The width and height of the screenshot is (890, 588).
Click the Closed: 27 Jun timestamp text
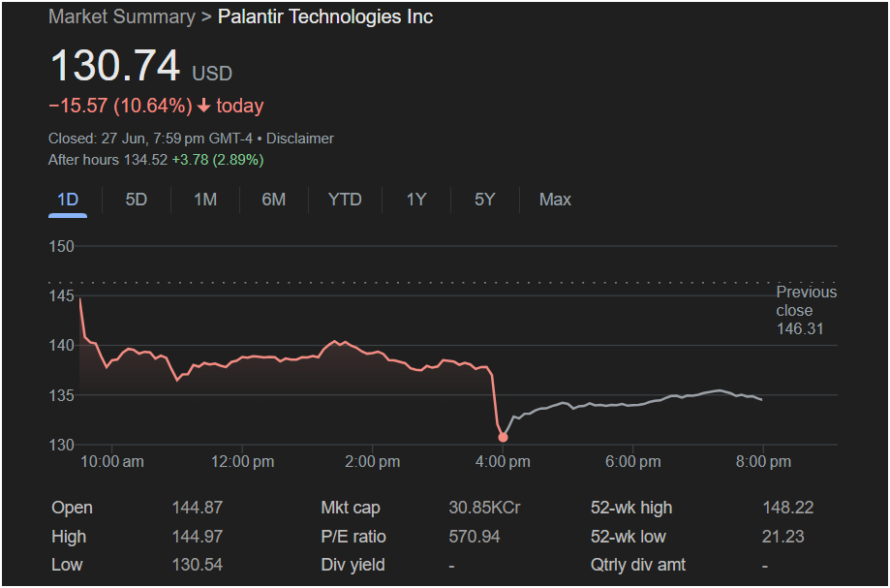150,139
